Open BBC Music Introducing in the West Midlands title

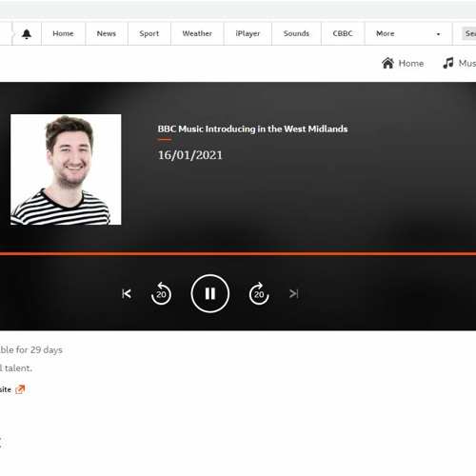click(x=252, y=129)
